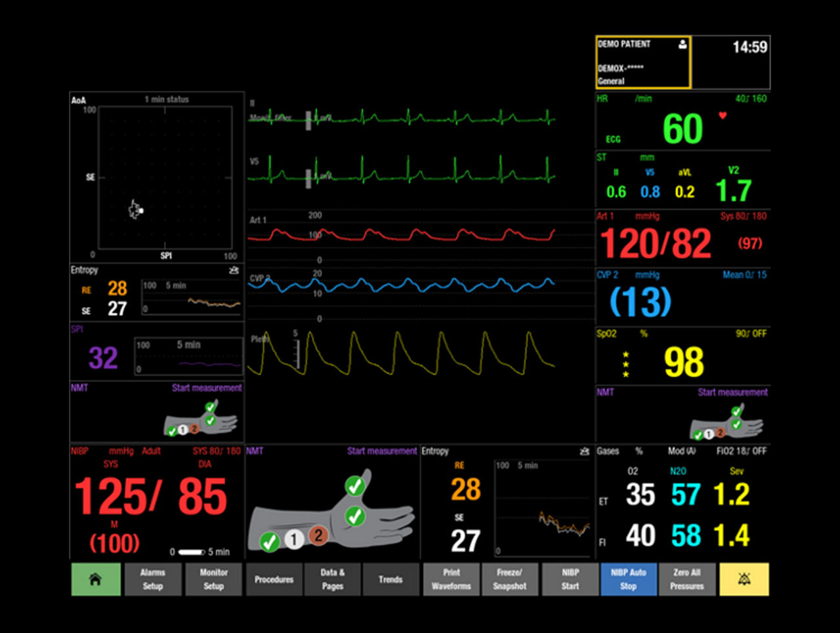This screenshot has height=633, width=840.
Task: Open the Alarms Setup menu
Action: click(x=152, y=579)
